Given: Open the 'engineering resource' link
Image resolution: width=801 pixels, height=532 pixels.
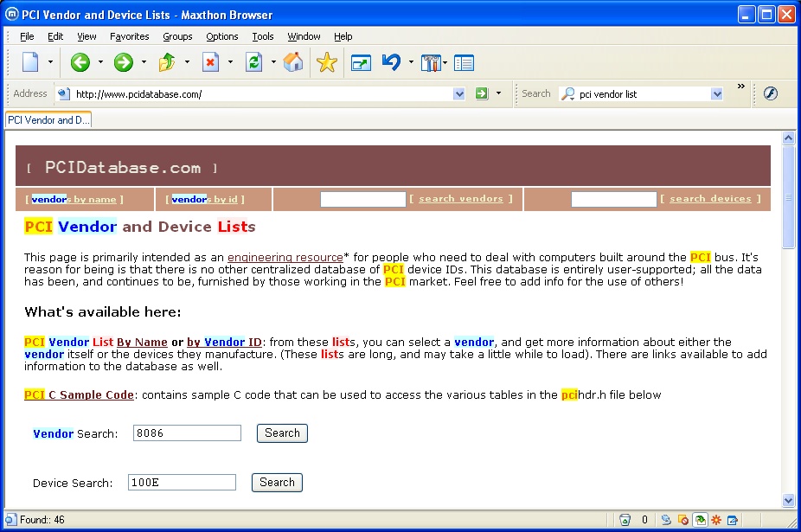Looking at the screenshot, I should 285,257.
